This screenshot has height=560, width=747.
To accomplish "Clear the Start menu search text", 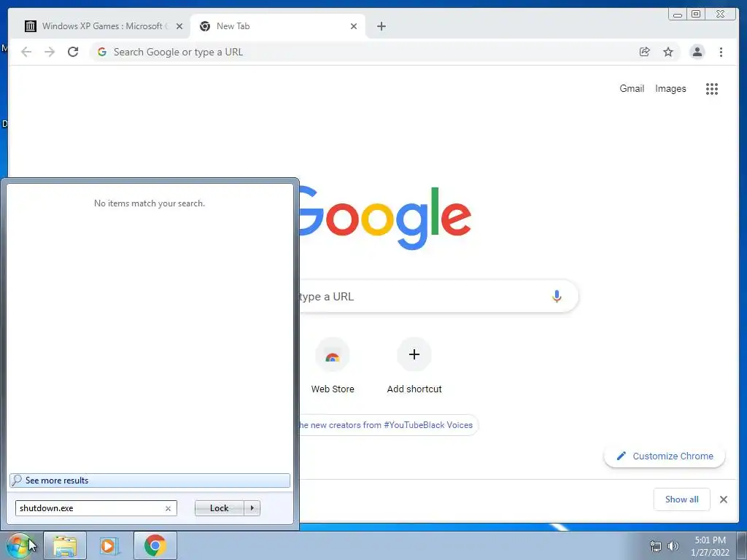I will pyautogui.click(x=169, y=508).
